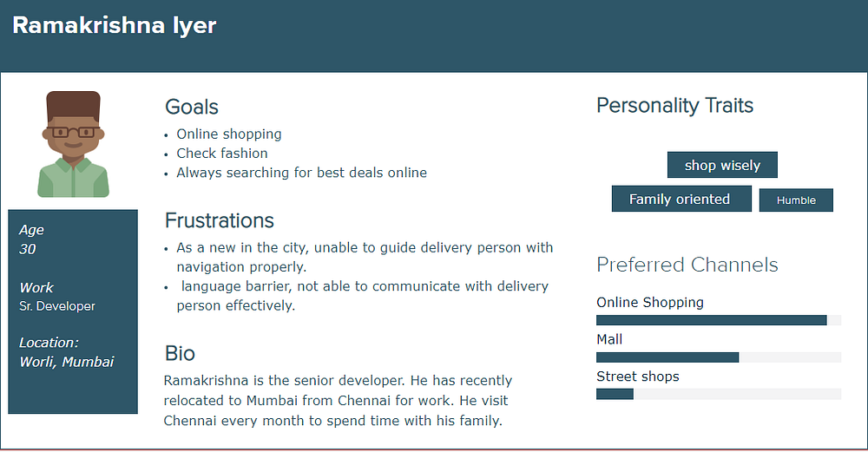The height and width of the screenshot is (452, 868).
Task: Click 'Always searching for best deals online'
Action: 302,173
